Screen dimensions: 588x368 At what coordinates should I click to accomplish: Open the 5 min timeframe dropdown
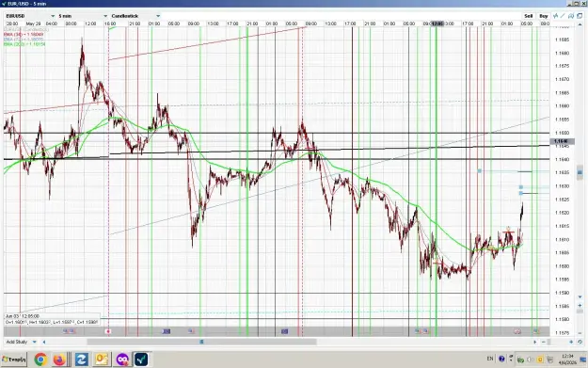(83, 16)
